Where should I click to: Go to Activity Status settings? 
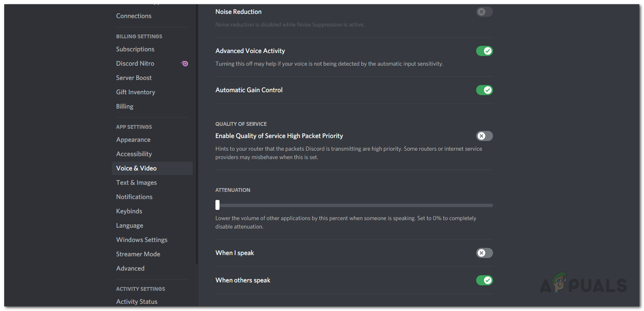[x=137, y=302]
